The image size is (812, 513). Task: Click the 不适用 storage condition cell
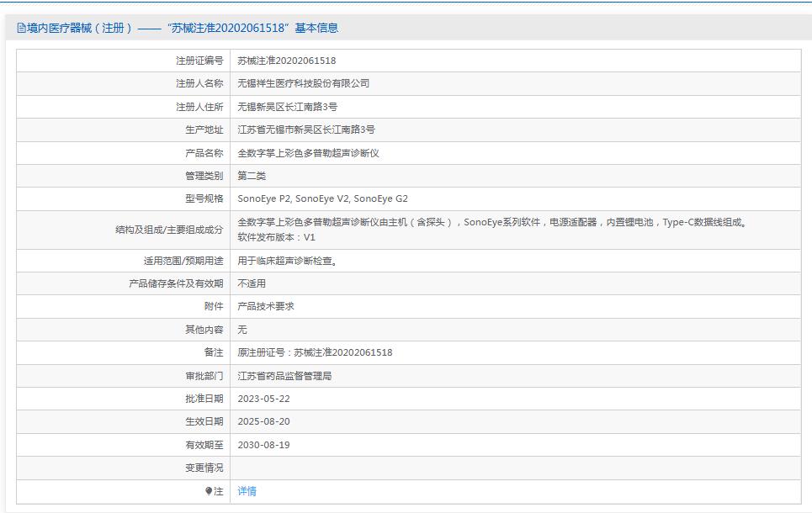click(253, 283)
